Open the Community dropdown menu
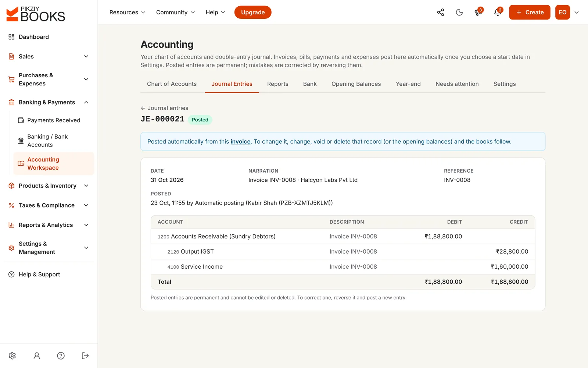Screen dimensions: 588x368 coord(175,12)
